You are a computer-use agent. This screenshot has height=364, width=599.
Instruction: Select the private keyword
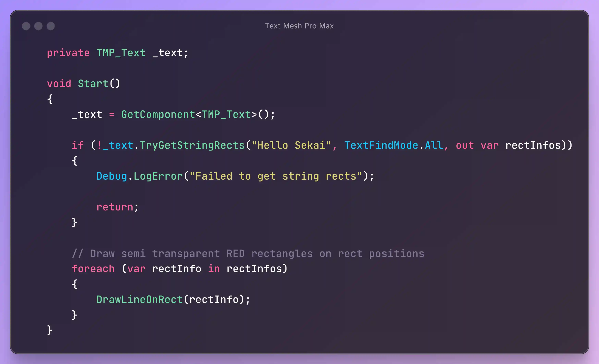point(68,52)
